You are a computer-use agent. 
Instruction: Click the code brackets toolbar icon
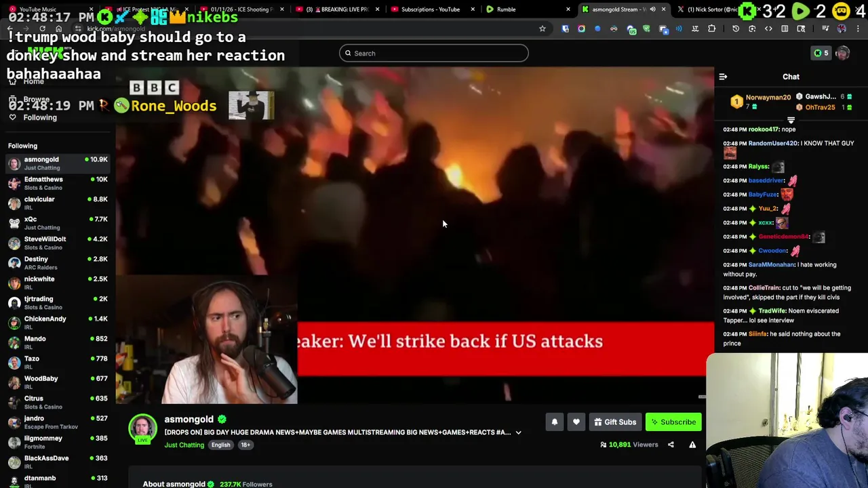768,28
